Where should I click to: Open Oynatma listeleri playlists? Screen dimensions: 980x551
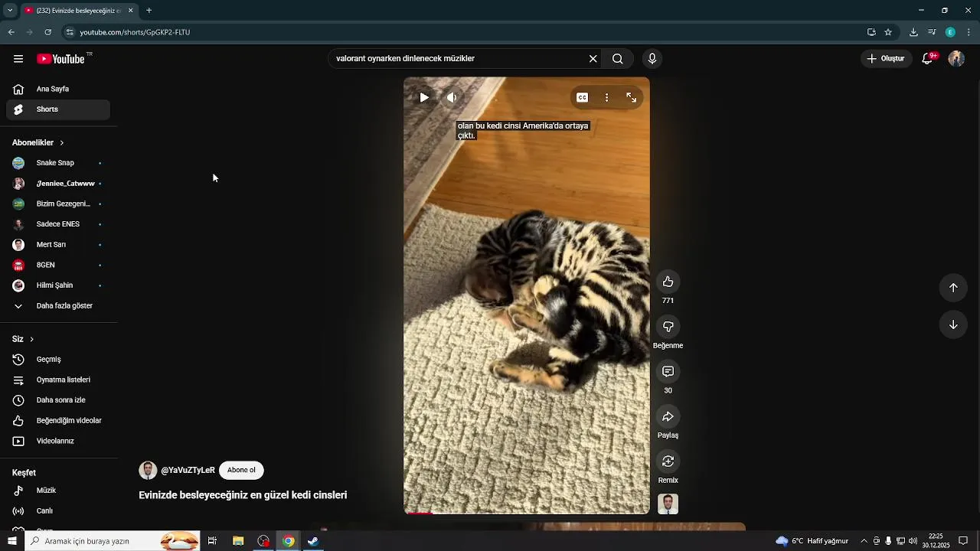tap(58, 380)
